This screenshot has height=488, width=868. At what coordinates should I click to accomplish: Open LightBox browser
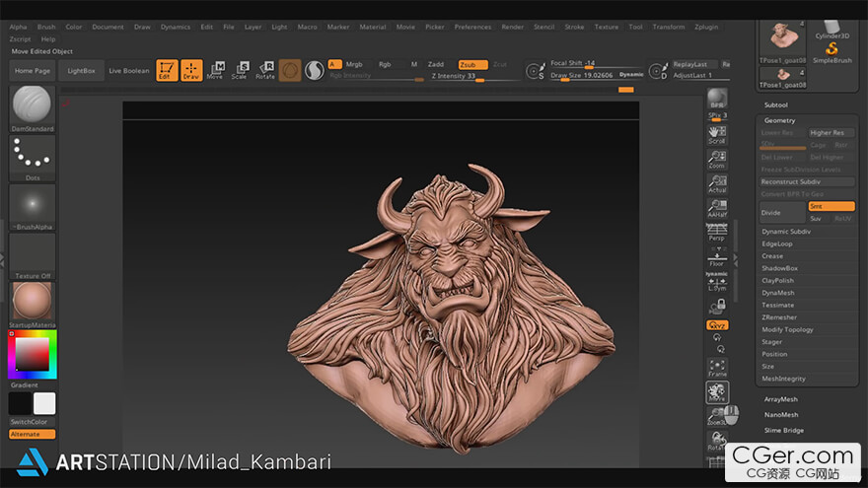[81, 71]
